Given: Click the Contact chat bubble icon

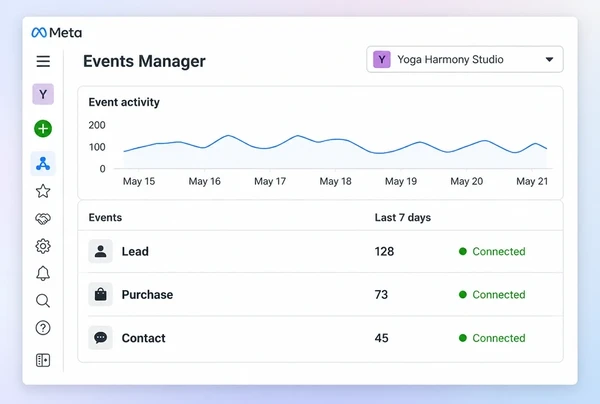Looking at the screenshot, I should pyautogui.click(x=101, y=338).
